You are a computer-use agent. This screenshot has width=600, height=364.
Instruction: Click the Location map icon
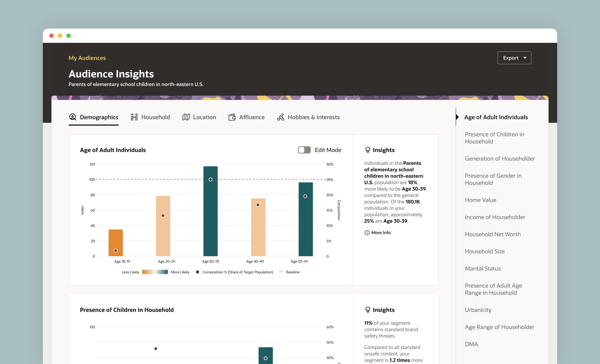tap(186, 117)
